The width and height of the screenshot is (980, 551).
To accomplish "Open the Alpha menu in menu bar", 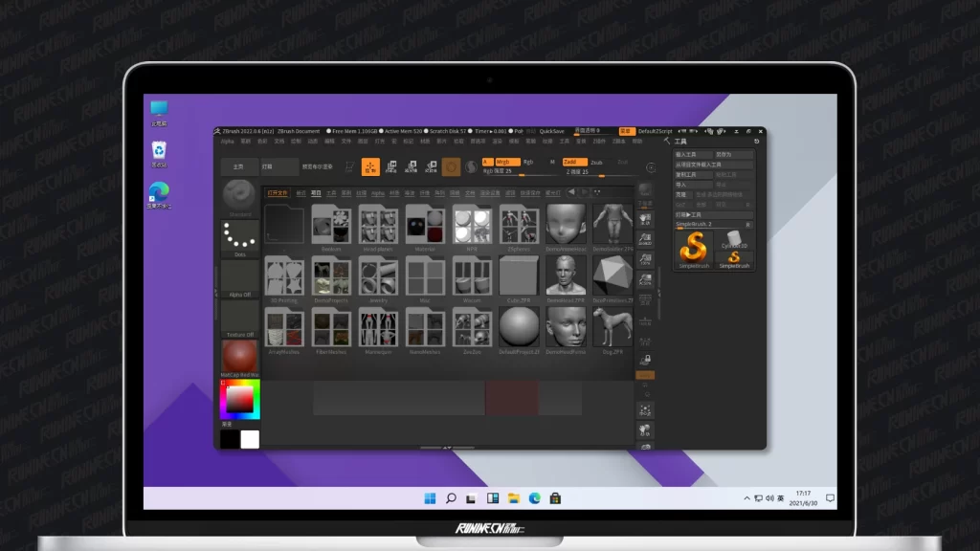I will click(x=228, y=141).
